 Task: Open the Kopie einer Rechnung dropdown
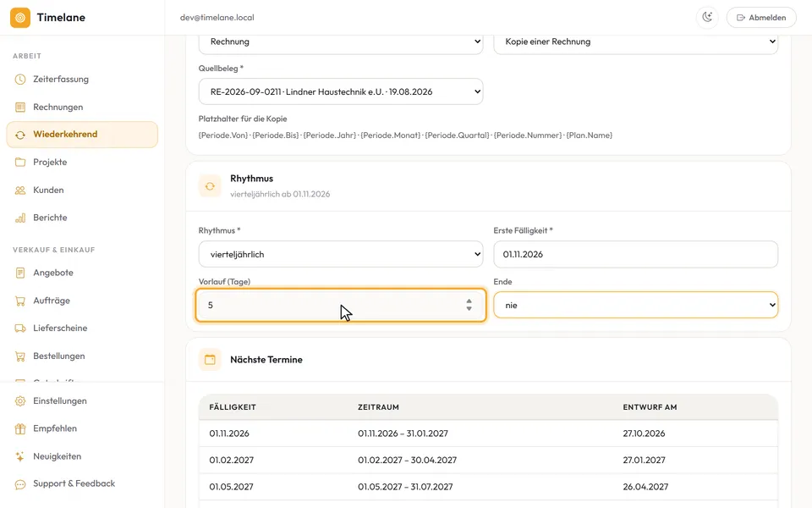pyautogui.click(x=635, y=41)
